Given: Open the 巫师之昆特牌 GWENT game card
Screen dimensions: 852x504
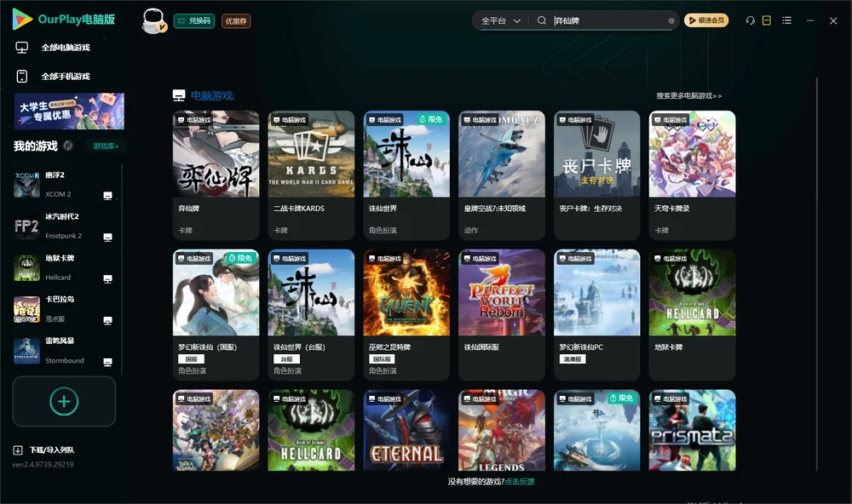Looking at the screenshot, I should pyautogui.click(x=406, y=314).
